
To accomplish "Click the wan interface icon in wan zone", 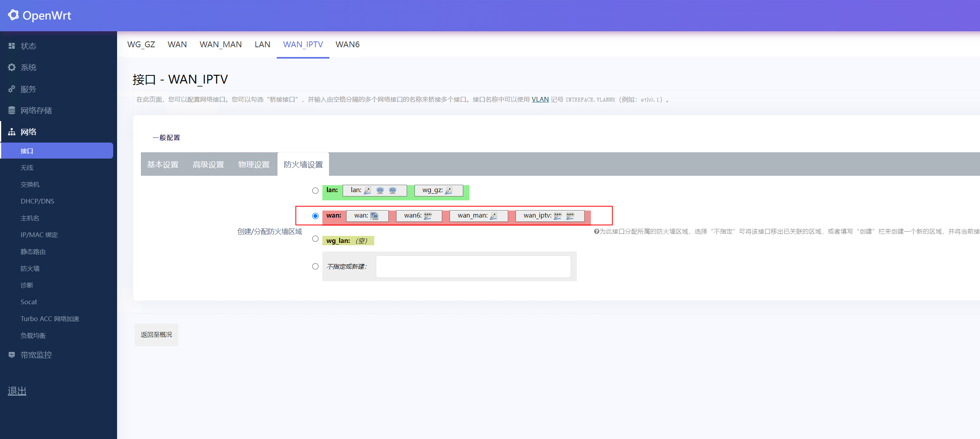I will point(374,216).
